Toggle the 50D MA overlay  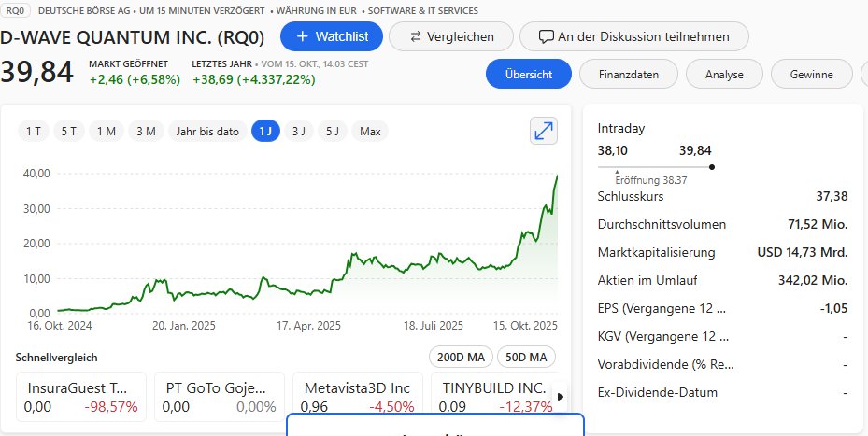click(x=526, y=357)
